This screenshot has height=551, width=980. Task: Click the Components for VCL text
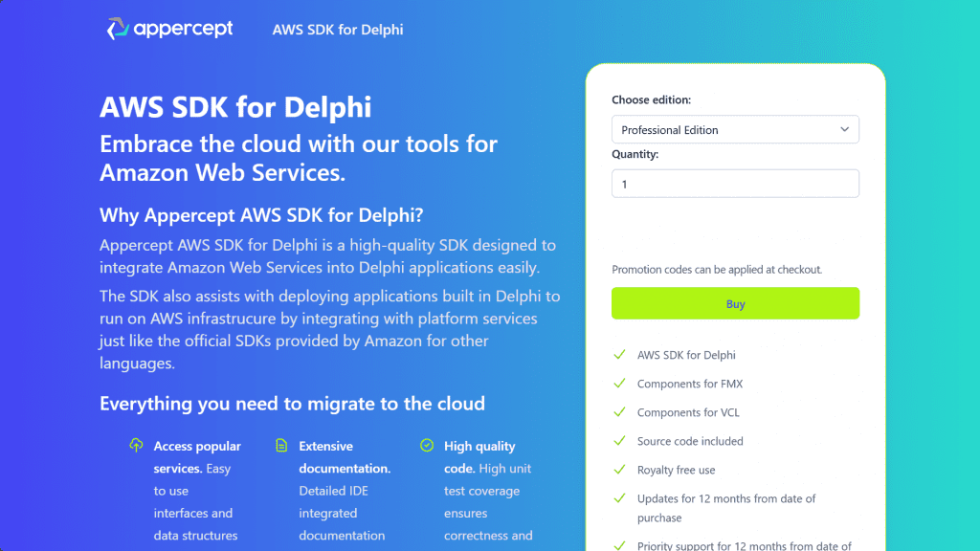[688, 412]
